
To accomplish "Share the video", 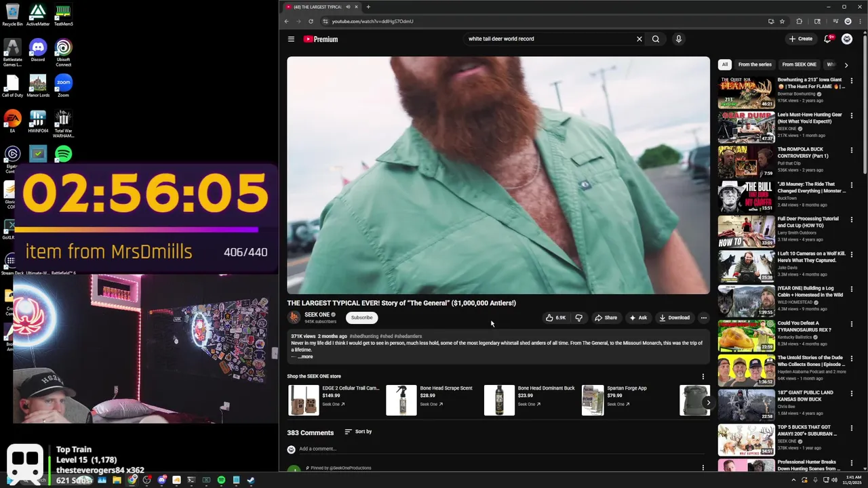I will [606, 317].
